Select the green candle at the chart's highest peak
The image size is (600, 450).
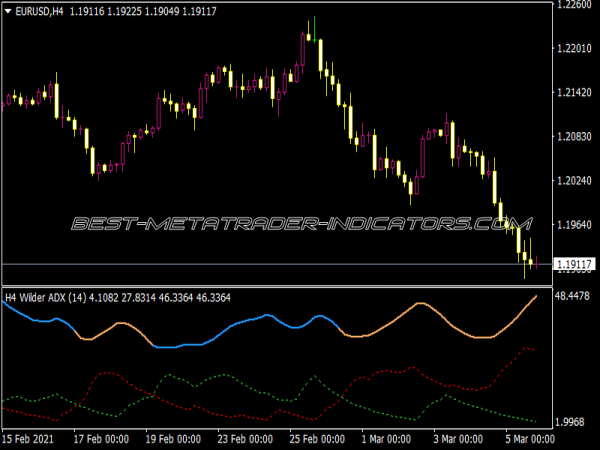[315, 29]
